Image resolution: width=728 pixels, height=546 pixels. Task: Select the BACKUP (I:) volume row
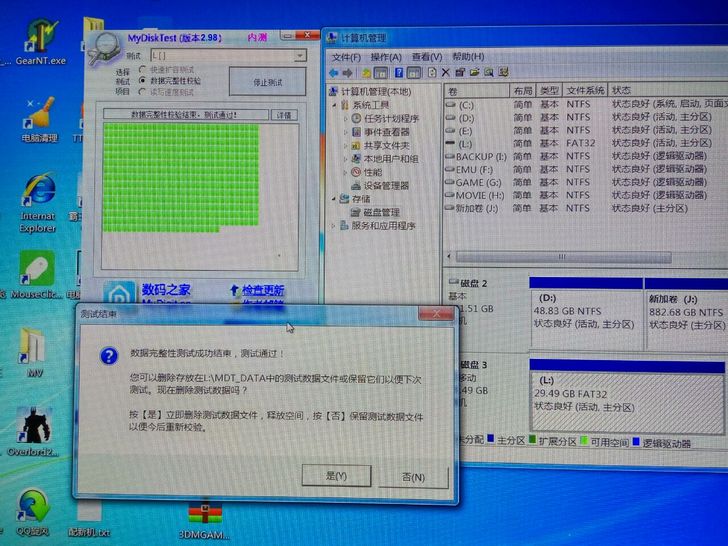tap(586, 156)
